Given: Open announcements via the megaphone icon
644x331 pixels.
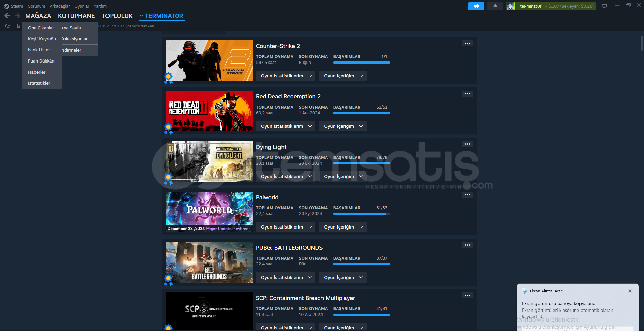Looking at the screenshot, I should coord(476,6).
